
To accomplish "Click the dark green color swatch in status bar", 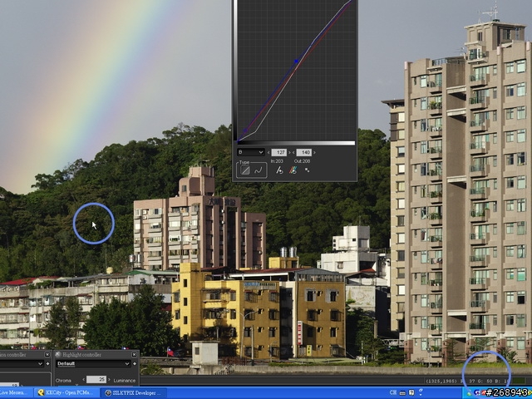I will pyautogui.click(x=519, y=381).
